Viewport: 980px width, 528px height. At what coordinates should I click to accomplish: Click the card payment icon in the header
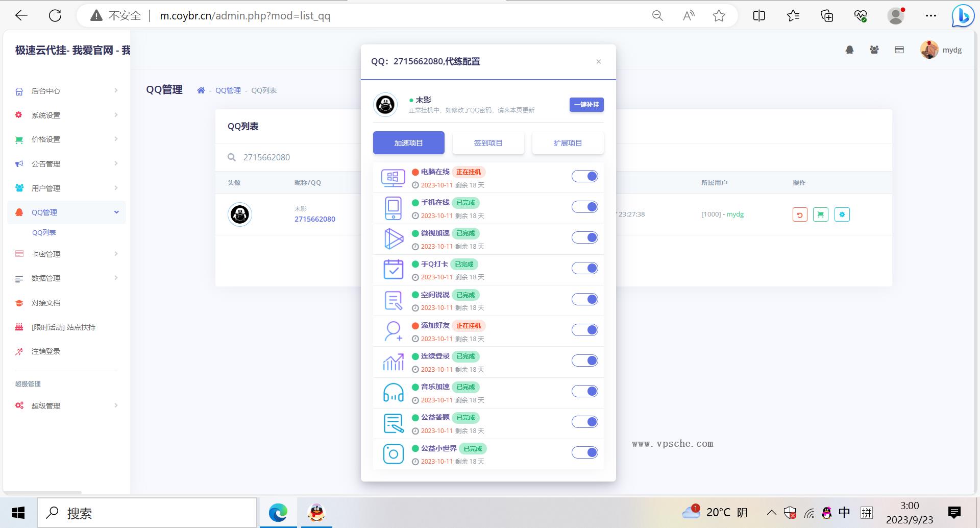point(899,50)
